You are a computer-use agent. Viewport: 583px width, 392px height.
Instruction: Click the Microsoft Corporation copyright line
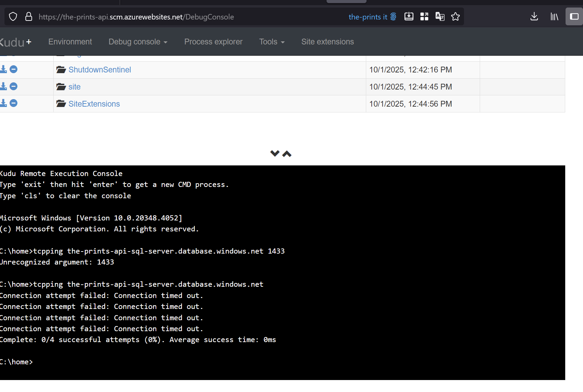point(100,229)
